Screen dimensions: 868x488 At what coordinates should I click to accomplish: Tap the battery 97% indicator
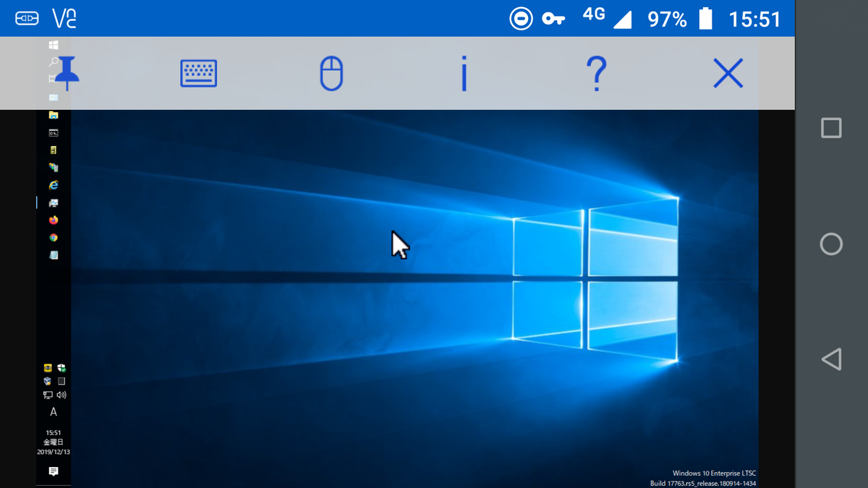point(680,19)
